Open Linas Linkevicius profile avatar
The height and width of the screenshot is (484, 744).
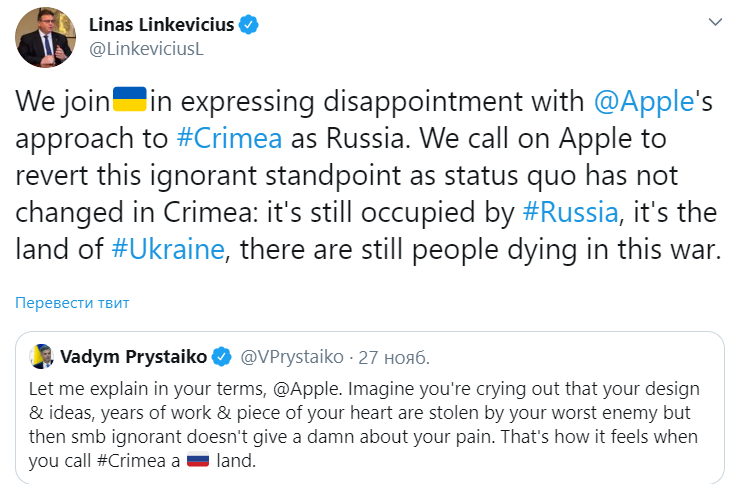point(41,38)
